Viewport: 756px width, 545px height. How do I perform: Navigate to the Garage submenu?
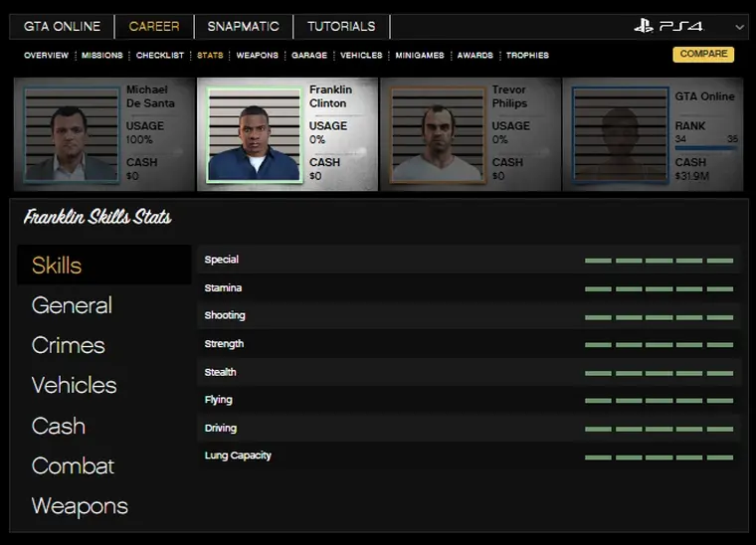309,56
